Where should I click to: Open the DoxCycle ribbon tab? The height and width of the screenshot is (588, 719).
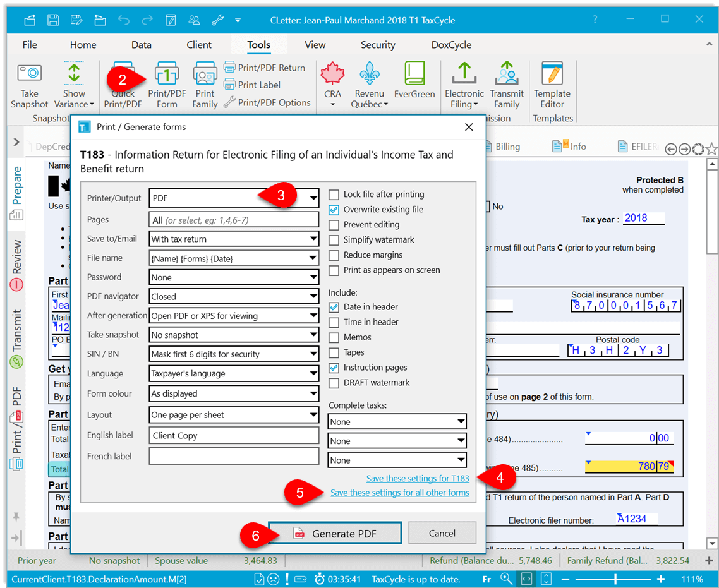[451, 45]
